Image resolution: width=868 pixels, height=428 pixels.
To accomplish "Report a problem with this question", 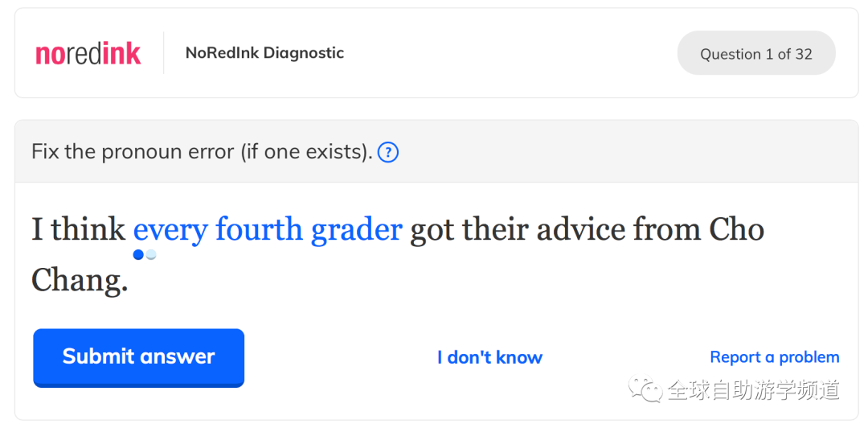I will (x=775, y=357).
